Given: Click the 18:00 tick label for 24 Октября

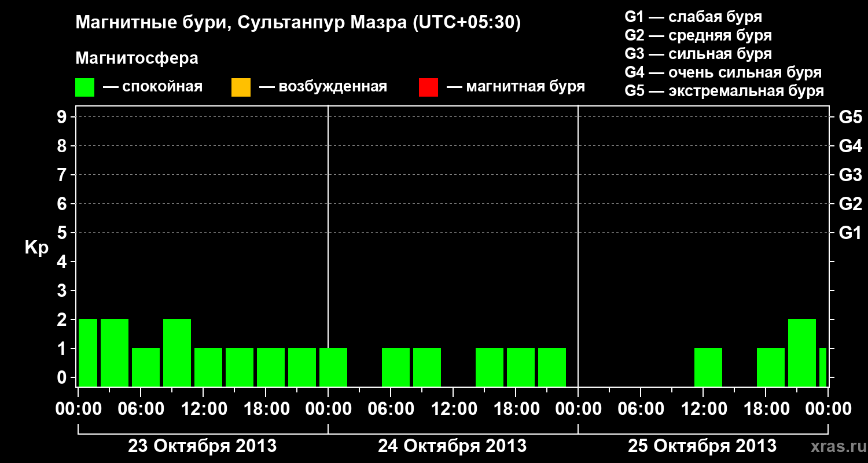Looking at the screenshot, I should click(x=516, y=409).
